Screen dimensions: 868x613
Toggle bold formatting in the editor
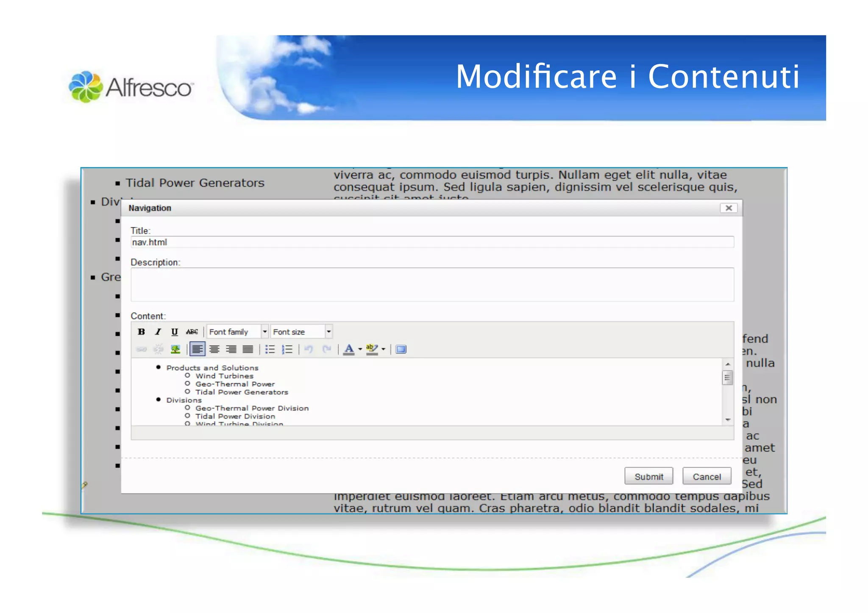click(x=141, y=332)
